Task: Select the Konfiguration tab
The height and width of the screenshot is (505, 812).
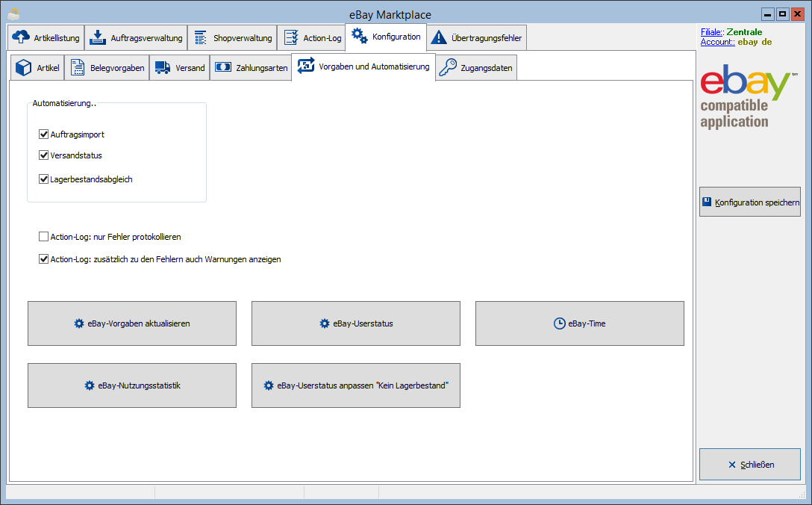Action: pyautogui.click(x=386, y=37)
